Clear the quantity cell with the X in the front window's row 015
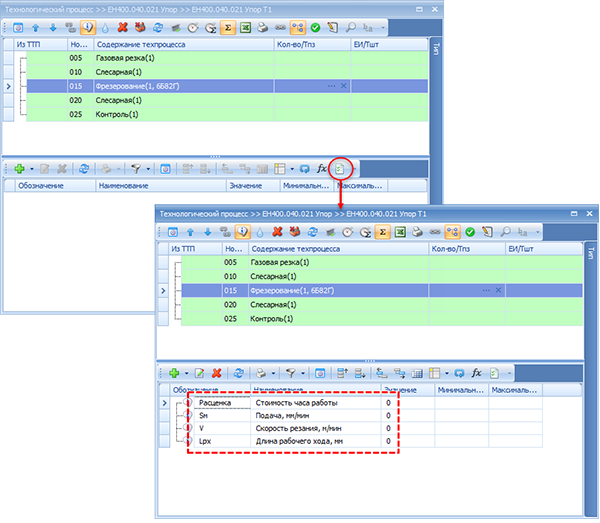600x523 pixels. [498, 290]
